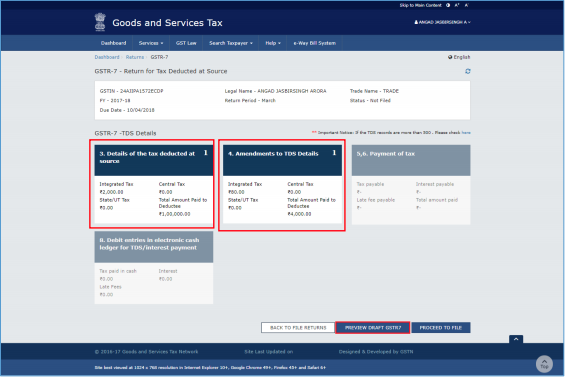Click the Preview Draft GSTR7 button
Image resolution: width=565 pixels, height=377 pixels.
pos(373,328)
